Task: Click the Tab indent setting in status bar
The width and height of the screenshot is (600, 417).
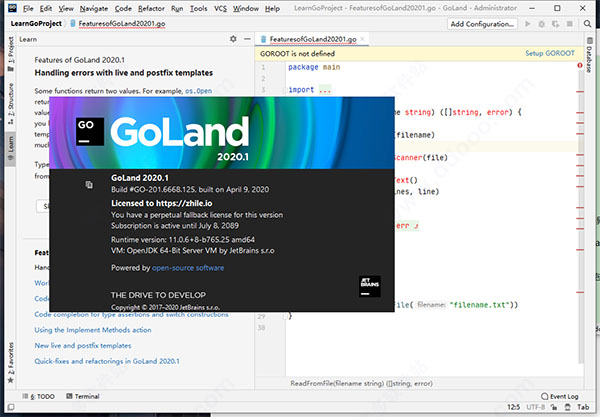Action: click(x=583, y=407)
